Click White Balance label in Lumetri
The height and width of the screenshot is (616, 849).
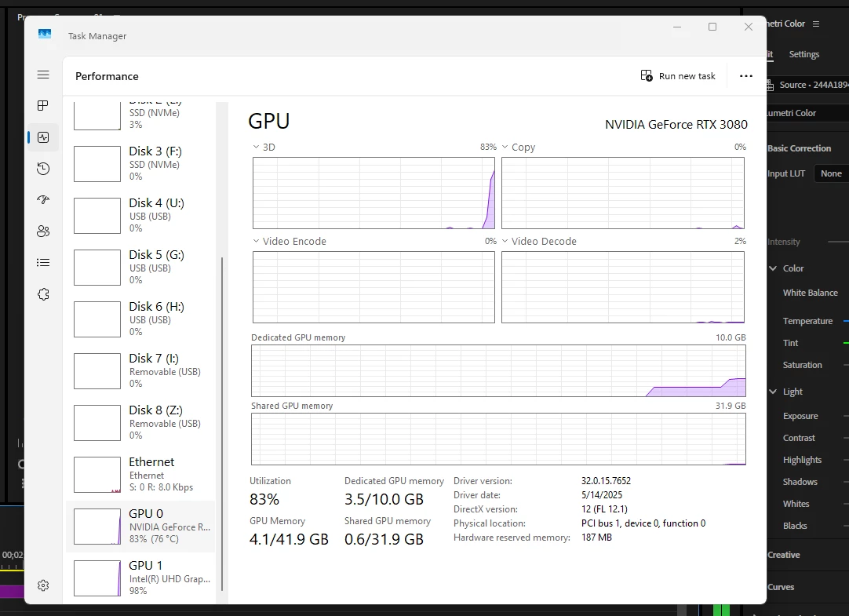(x=810, y=292)
